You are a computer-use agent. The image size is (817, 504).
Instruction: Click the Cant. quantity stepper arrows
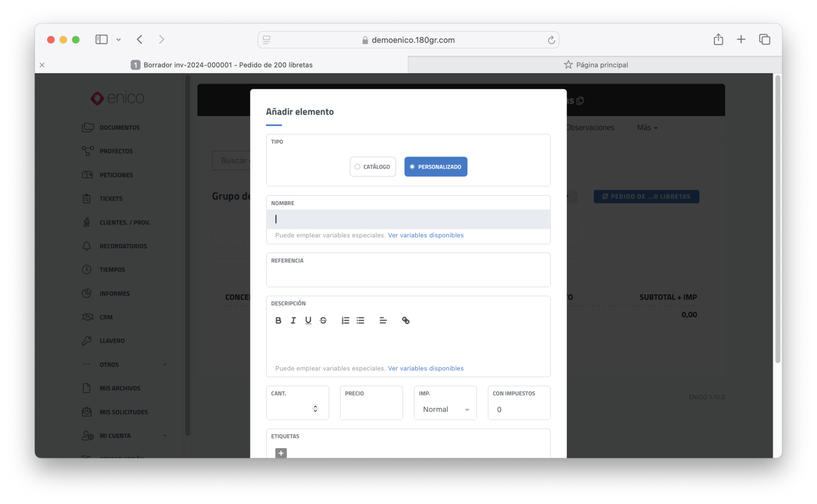pos(315,409)
